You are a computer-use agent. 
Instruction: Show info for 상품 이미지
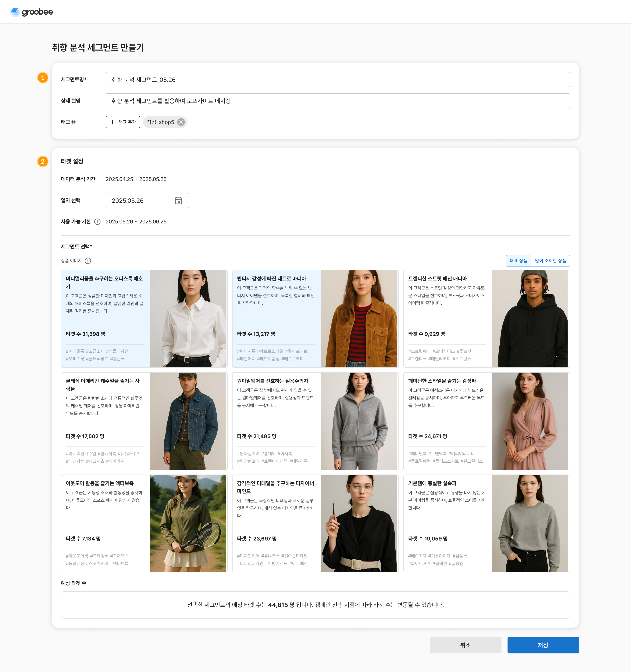(x=88, y=261)
